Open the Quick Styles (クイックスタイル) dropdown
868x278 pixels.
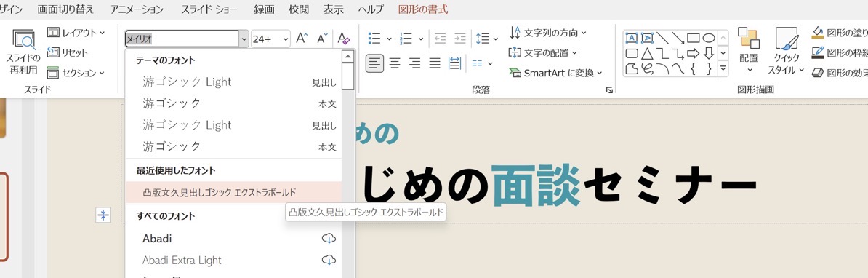(x=786, y=49)
